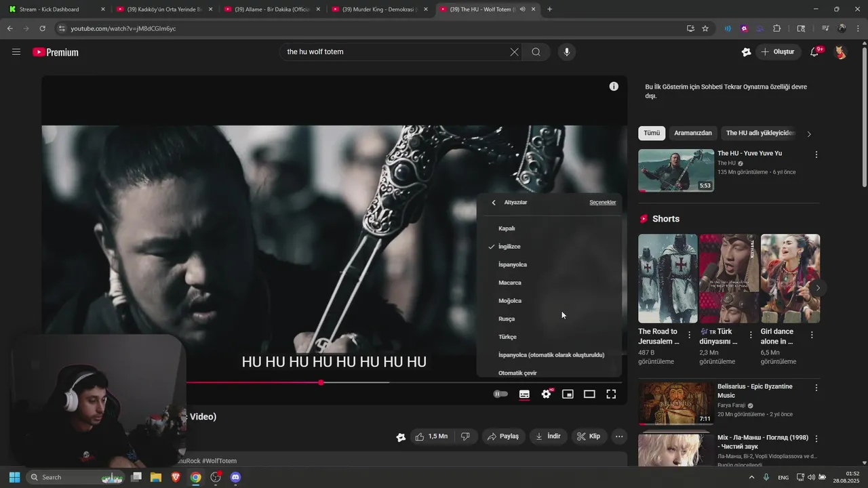
Task: Select The HU adlı yükleyiciden chip
Action: (x=760, y=134)
